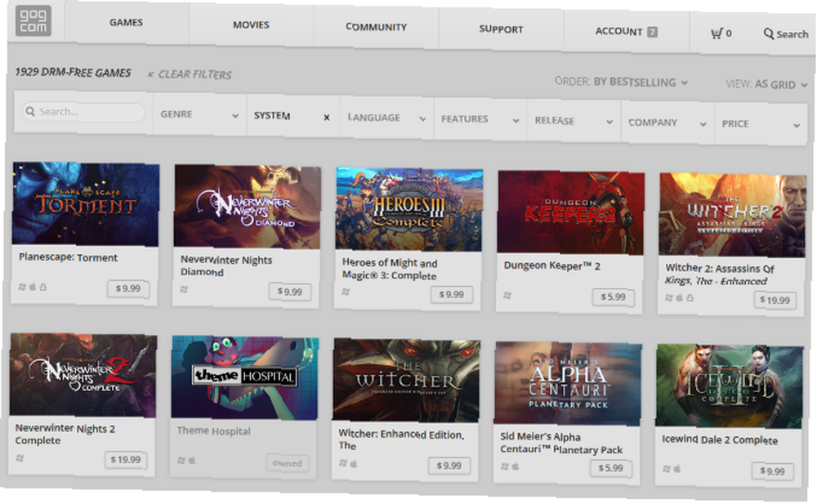Open the Icewind Dale 2 cover image
Image resolution: width=817 pixels, height=504 pixels.
[x=730, y=386]
